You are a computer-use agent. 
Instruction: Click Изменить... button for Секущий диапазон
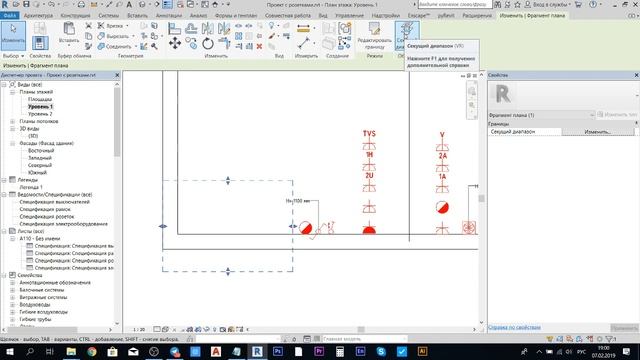598,132
